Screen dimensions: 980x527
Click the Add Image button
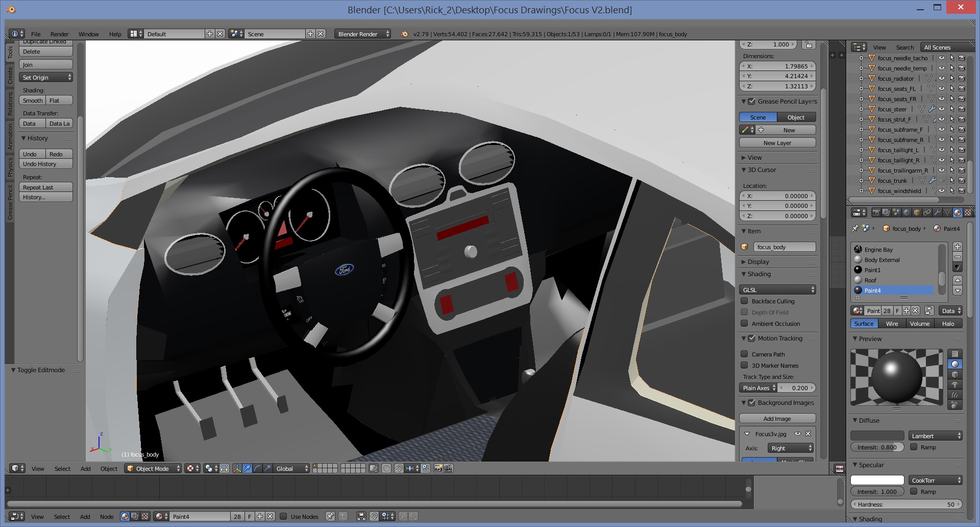[777, 418]
